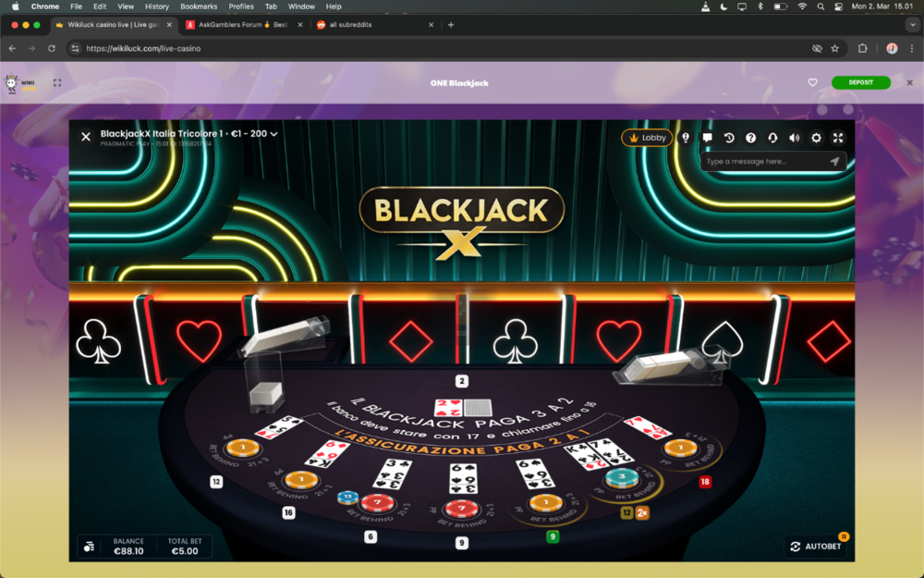Open AUTOBET options

click(x=816, y=547)
